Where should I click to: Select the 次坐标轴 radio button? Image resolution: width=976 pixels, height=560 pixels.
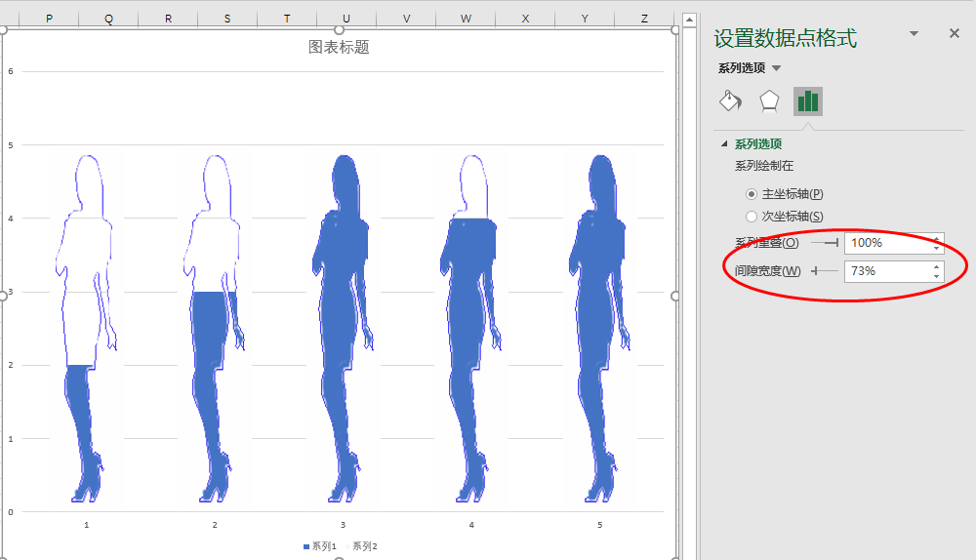(x=752, y=217)
